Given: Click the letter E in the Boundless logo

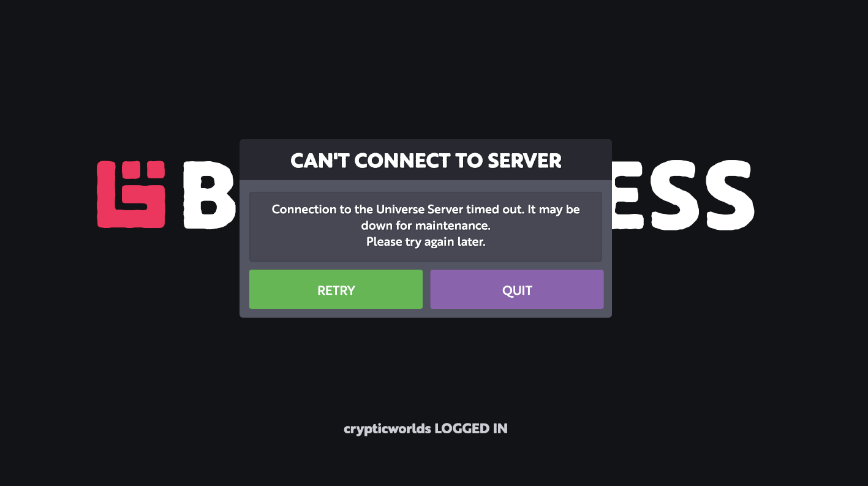Looking at the screenshot, I should pos(627,195).
